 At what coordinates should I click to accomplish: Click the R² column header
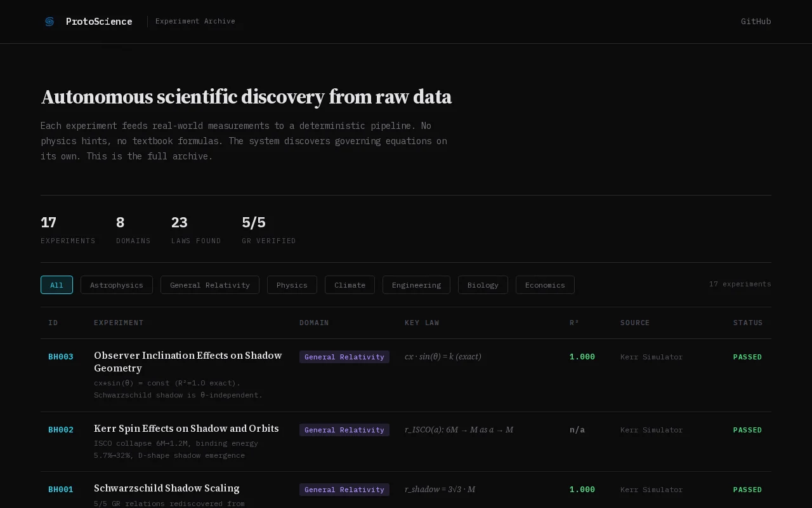coord(574,323)
